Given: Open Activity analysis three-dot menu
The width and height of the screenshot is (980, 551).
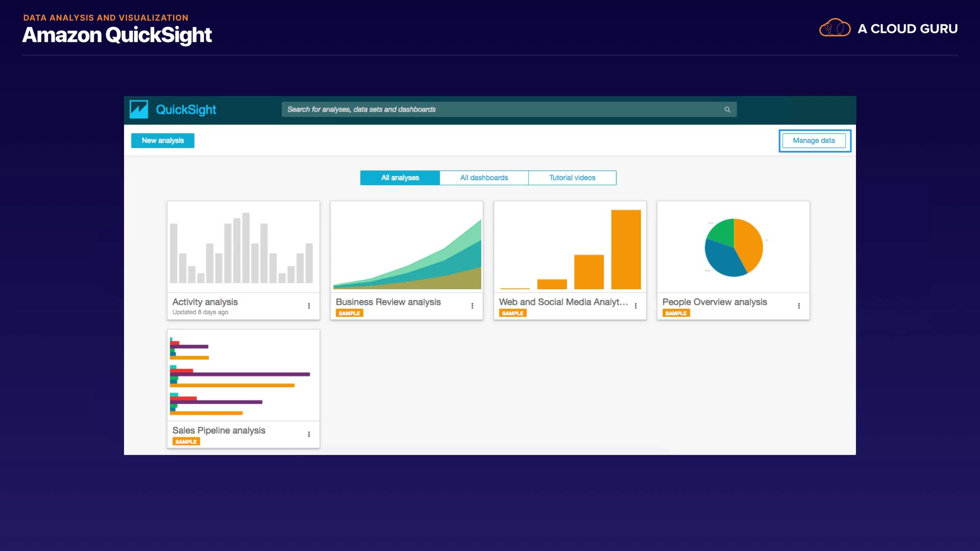Looking at the screenshot, I should [x=309, y=306].
